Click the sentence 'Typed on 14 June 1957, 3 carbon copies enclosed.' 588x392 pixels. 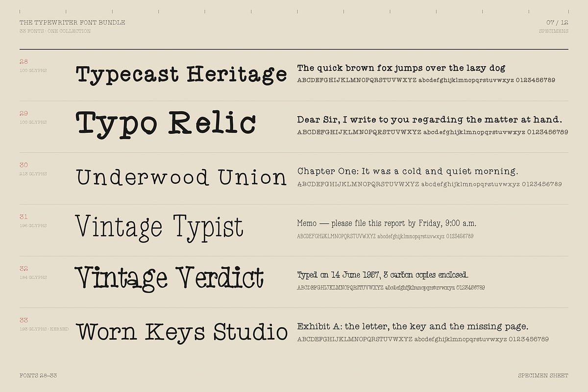[383, 275]
